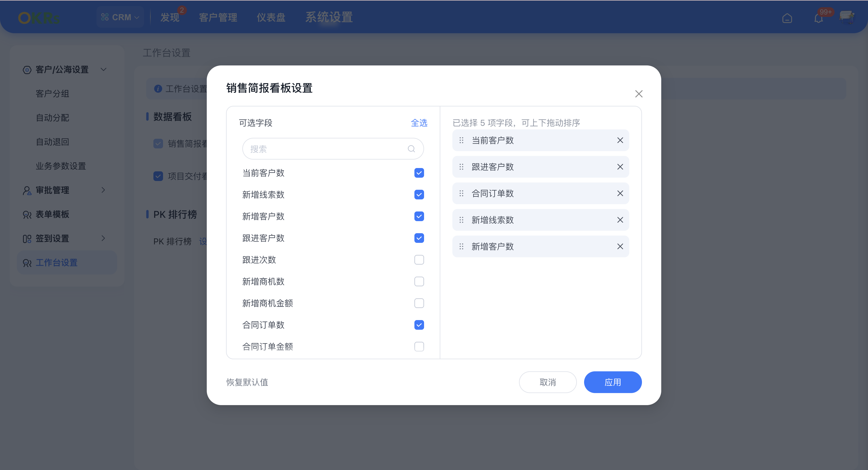Open the 客户管理 menu
868x470 pixels.
[218, 17]
